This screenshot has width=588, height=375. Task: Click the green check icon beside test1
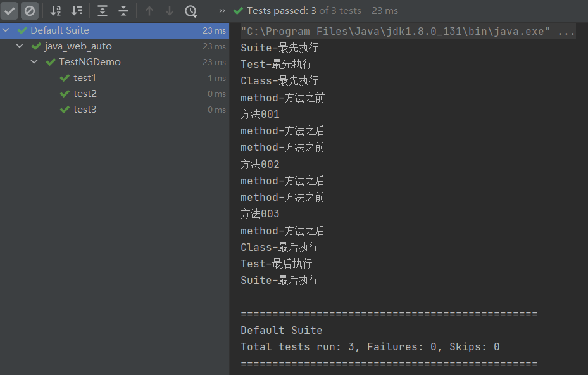[65, 78]
